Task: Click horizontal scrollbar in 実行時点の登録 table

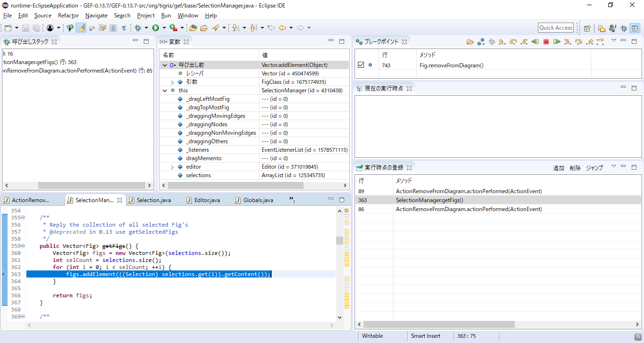Action: click(x=439, y=324)
